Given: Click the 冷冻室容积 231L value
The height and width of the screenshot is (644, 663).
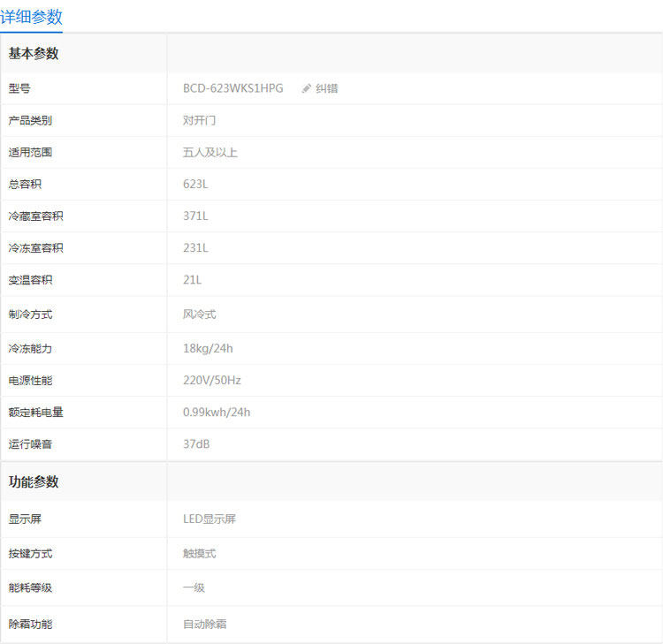Looking at the screenshot, I should pyautogui.click(x=195, y=248).
